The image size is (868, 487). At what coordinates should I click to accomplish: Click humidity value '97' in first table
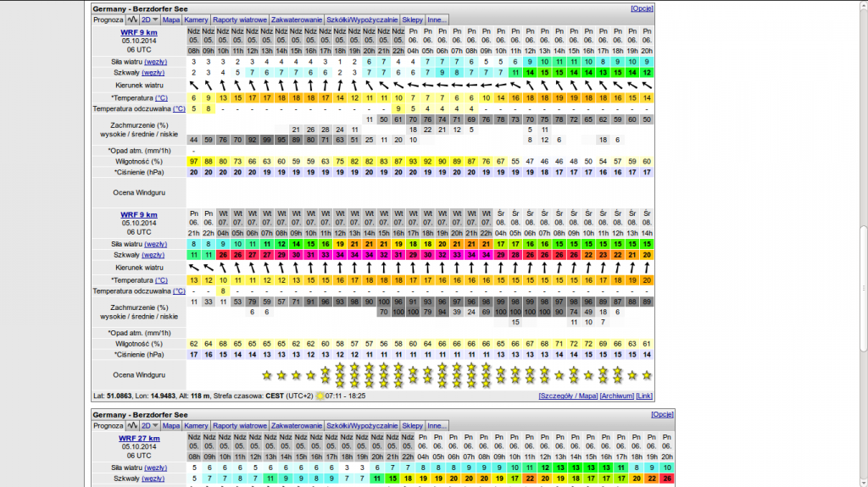pos(194,162)
